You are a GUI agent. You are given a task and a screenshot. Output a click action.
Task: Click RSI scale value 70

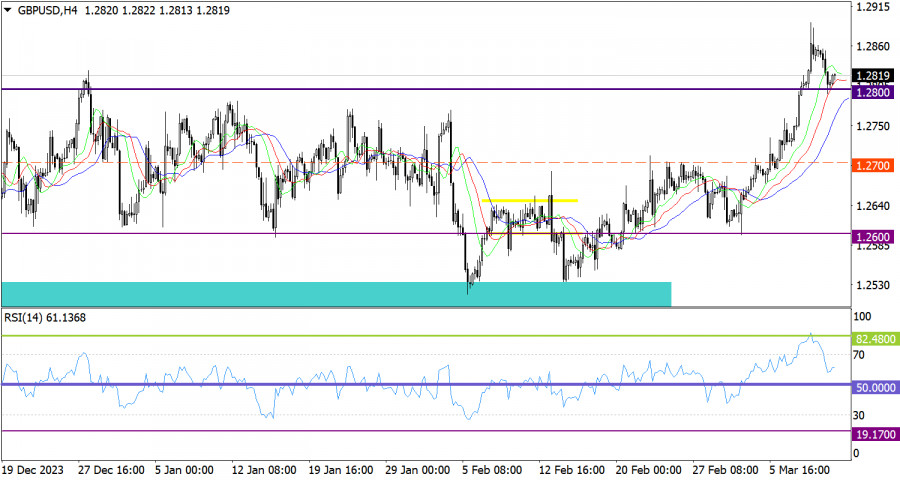859,355
